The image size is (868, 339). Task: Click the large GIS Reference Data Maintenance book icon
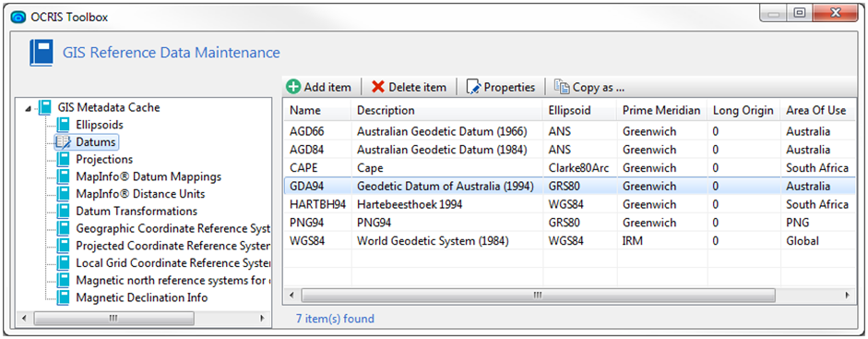41,54
